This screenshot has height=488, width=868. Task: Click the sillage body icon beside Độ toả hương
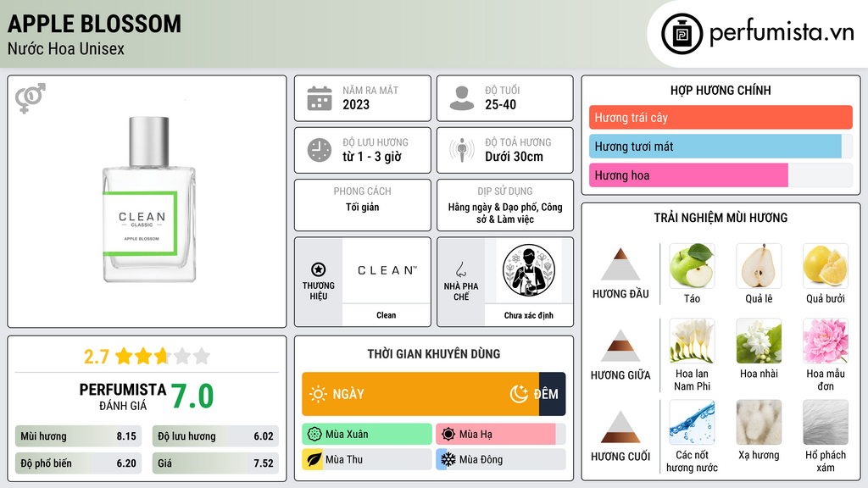462,150
